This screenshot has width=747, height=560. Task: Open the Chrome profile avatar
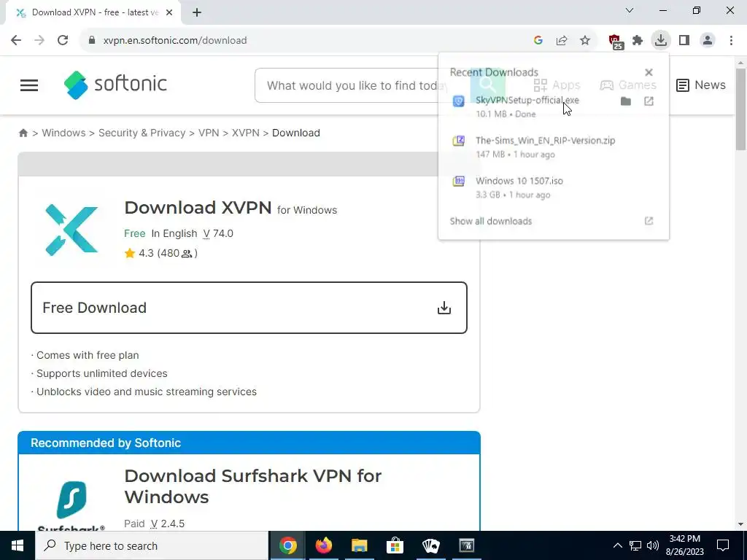(708, 41)
